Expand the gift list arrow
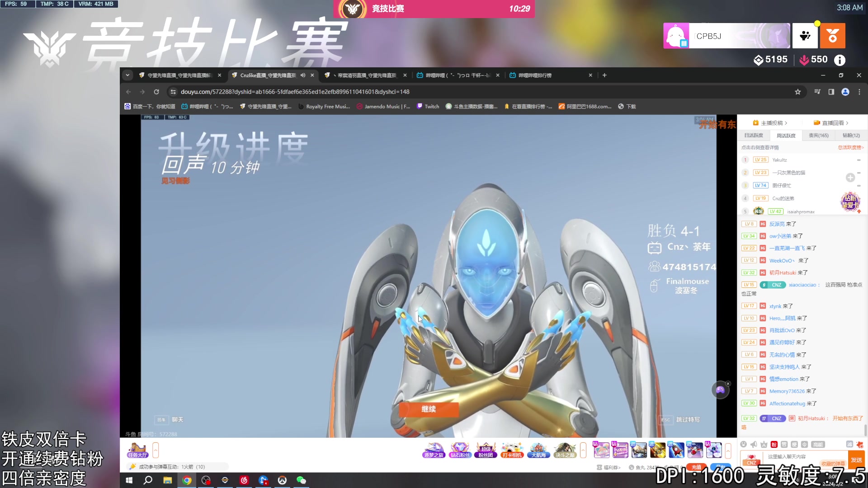The image size is (868, 488). click(728, 450)
